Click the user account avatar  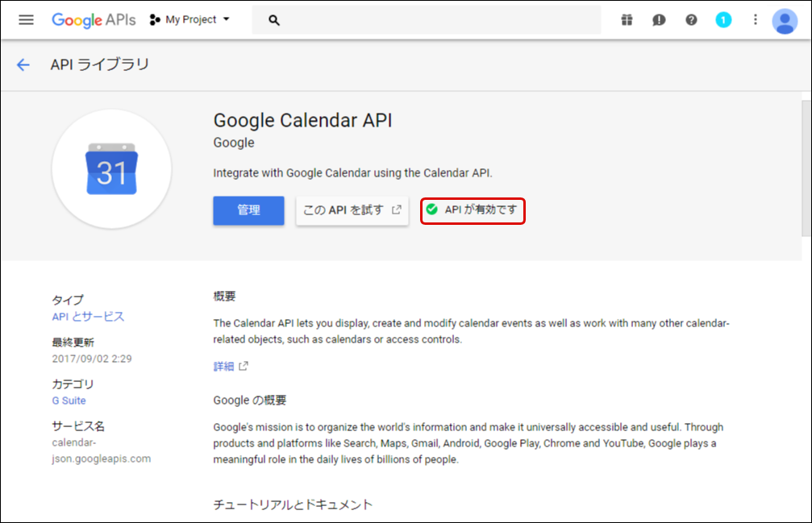(x=785, y=21)
